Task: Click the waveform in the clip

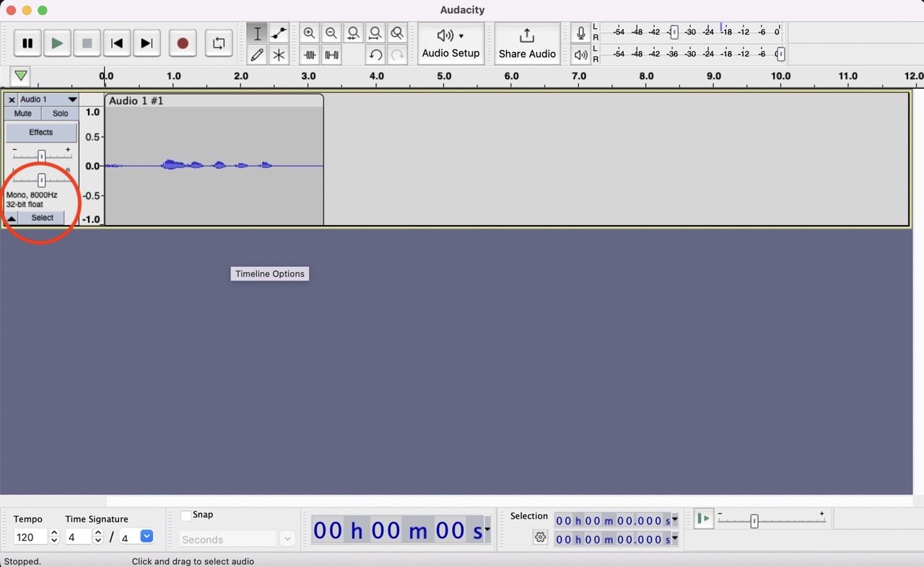Action: coord(214,166)
